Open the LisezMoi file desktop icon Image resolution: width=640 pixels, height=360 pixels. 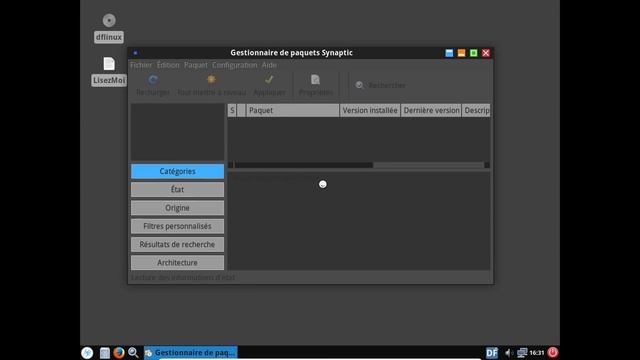click(109, 64)
